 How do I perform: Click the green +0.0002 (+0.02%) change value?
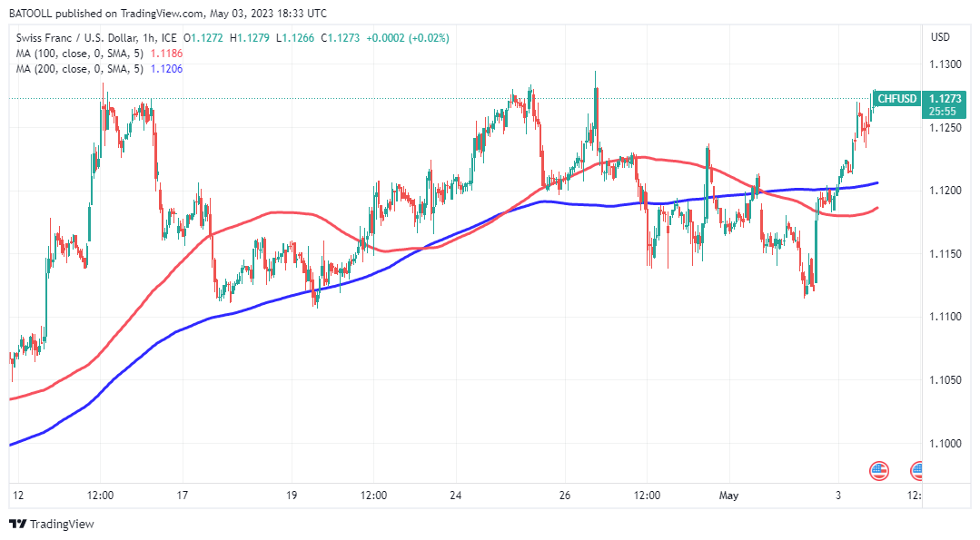[407, 38]
